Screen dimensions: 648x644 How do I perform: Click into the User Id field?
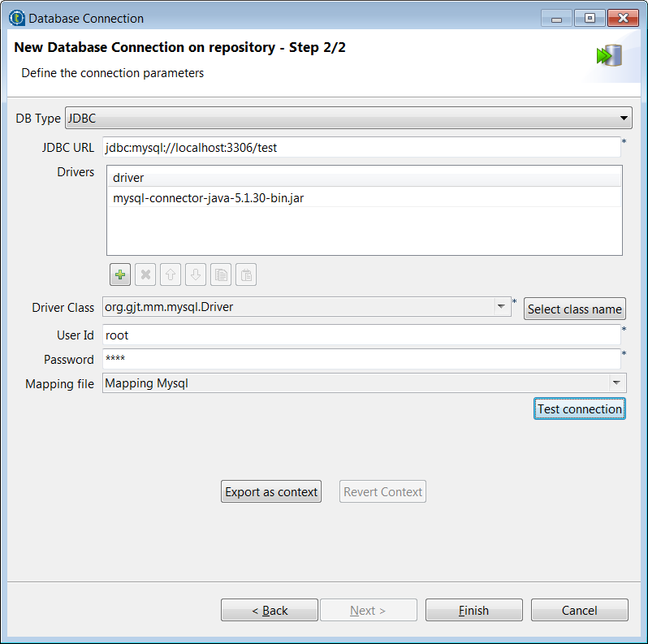point(361,335)
